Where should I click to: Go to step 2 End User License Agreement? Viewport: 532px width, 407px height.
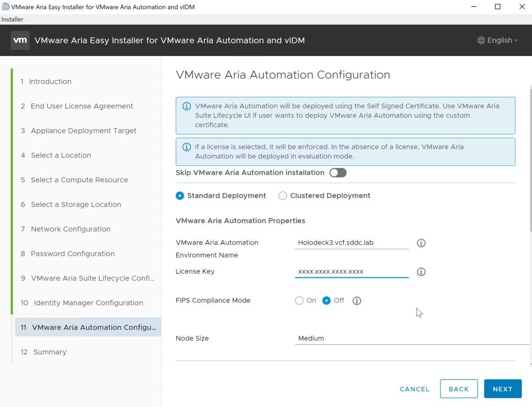pos(76,106)
